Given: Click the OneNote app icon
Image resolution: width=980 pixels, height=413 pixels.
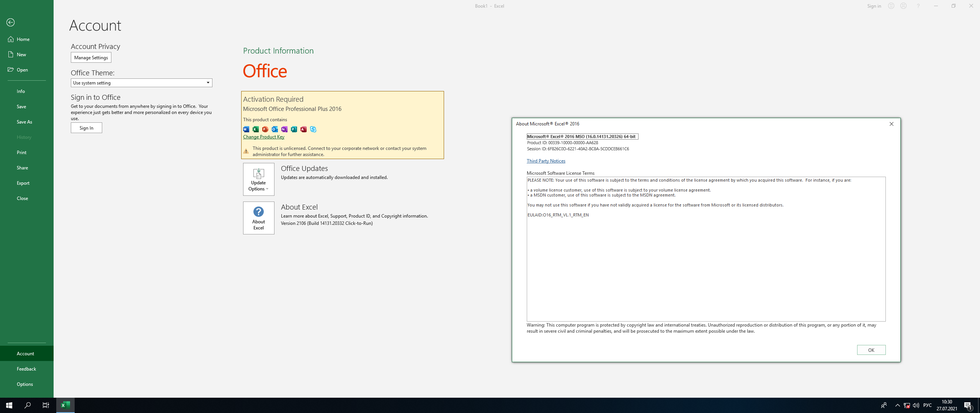Looking at the screenshot, I should [x=284, y=129].
